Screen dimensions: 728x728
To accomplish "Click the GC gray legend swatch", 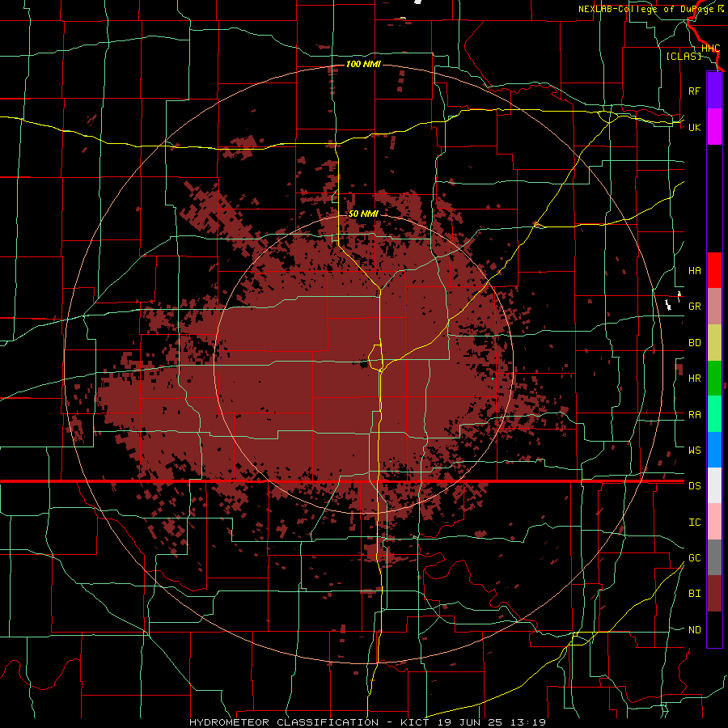I will (714, 557).
